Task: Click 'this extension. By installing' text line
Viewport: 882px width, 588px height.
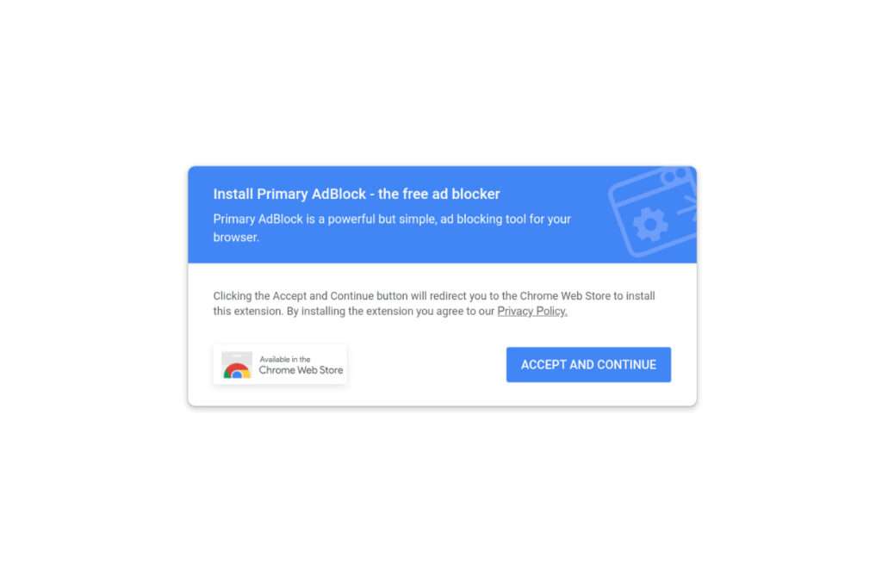Action: [390, 311]
